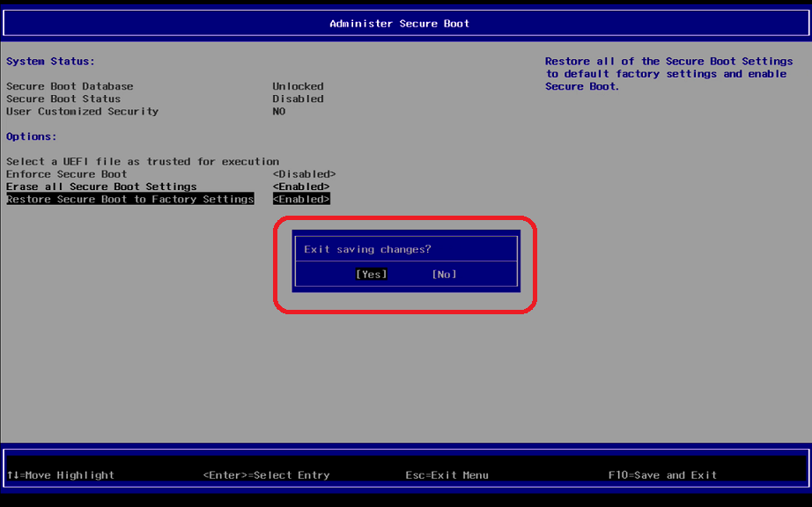Click User Customized Security NO value
Viewport: 812px width, 507px height.
(x=279, y=112)
